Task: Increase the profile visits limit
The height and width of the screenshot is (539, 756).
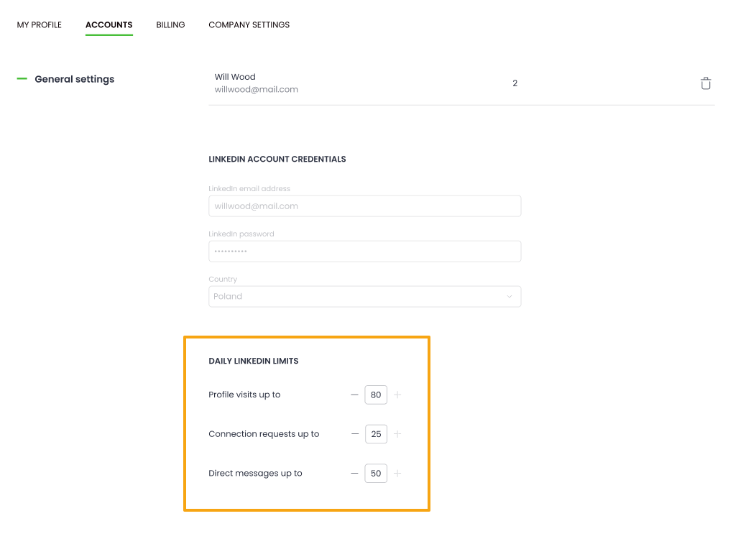Action: pos(397,395)
